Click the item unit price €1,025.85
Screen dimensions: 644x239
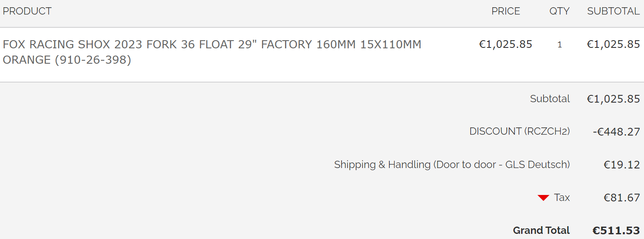point(505,44)
